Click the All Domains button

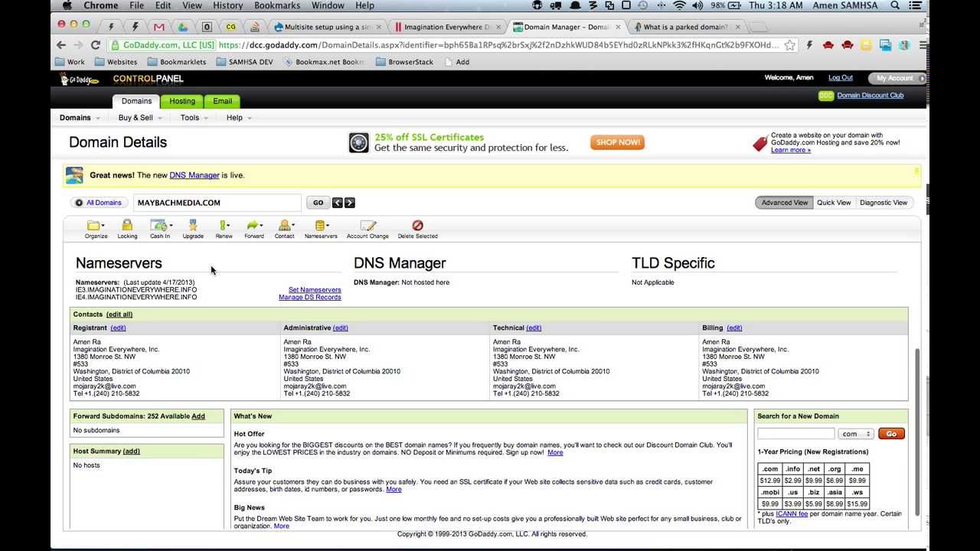[99, 203]
